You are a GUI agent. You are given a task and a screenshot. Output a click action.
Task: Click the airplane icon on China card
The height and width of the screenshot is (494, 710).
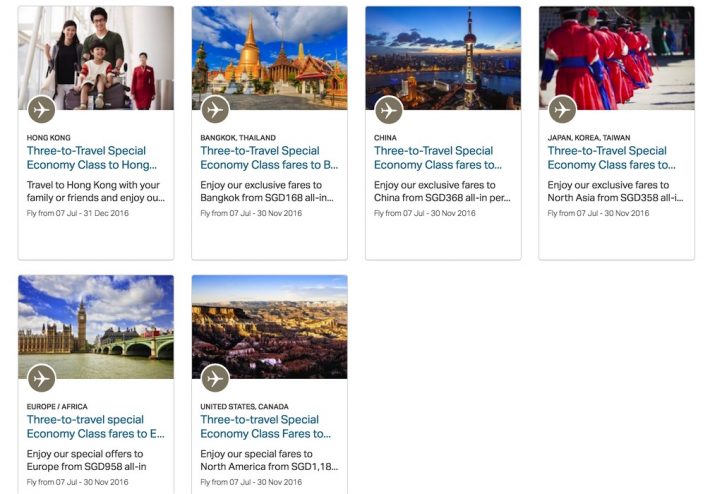[x=389, y=110]
